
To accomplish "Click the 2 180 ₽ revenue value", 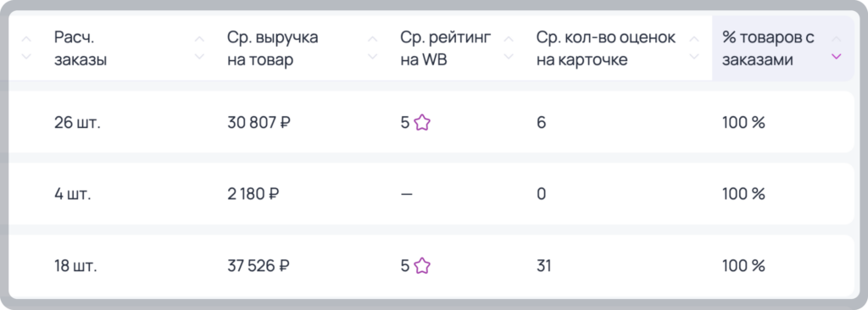I will coord(253,194).
